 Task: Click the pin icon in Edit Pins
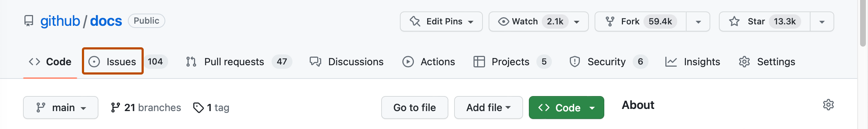415,21
